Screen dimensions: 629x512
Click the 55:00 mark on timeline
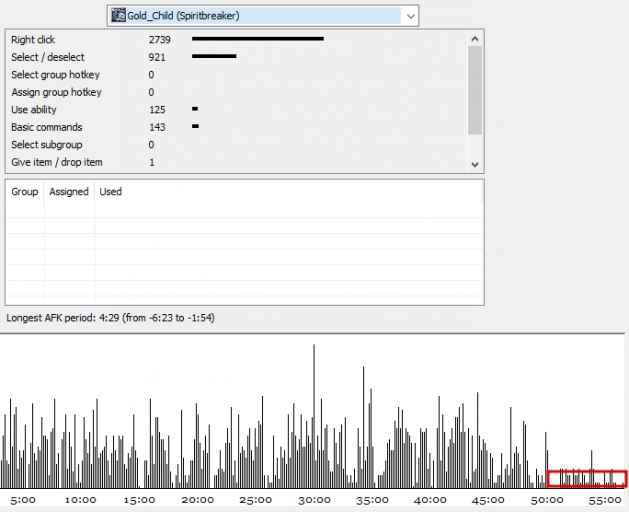coord(605,500)
